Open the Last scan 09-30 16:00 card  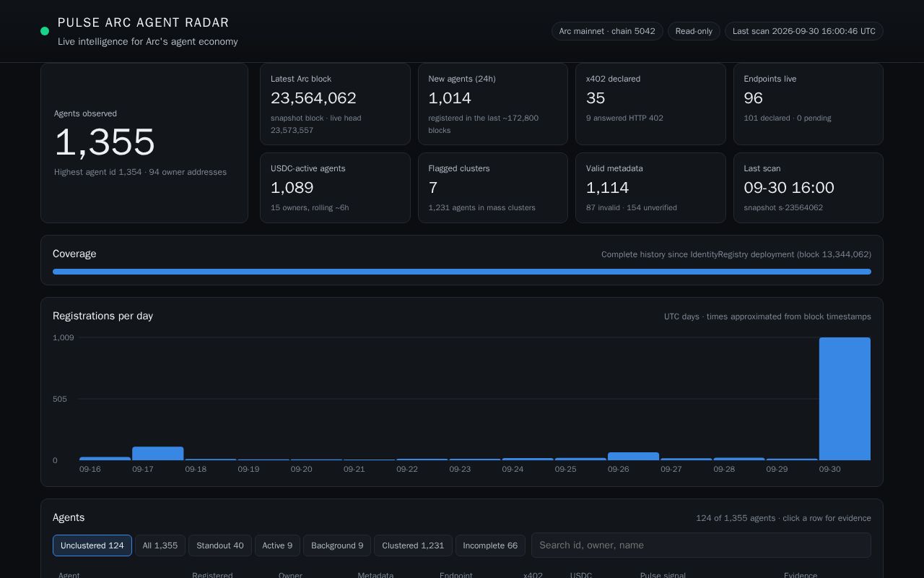[808, 188]
